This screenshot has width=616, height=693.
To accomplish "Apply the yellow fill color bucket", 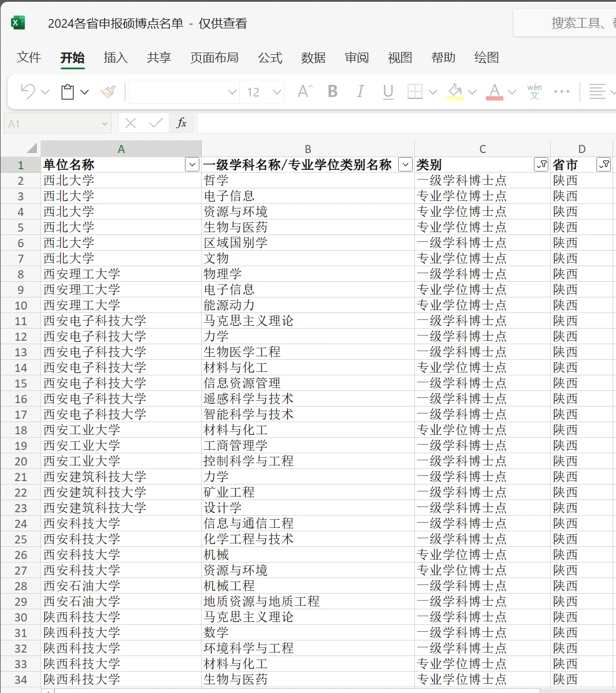I will click(x=455, y=91).
